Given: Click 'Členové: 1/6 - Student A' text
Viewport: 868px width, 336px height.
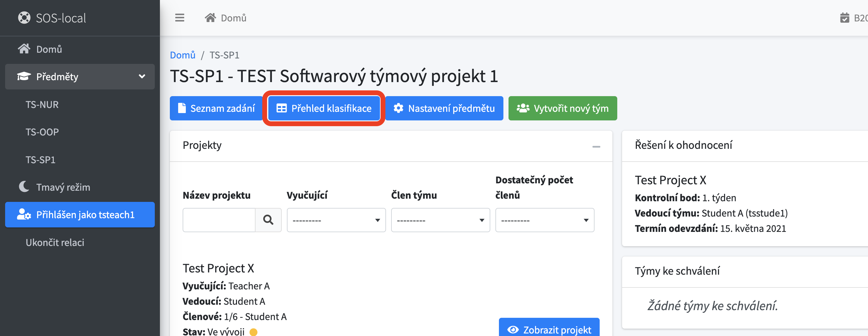Looking at the screenshot, I should point(234,317).
